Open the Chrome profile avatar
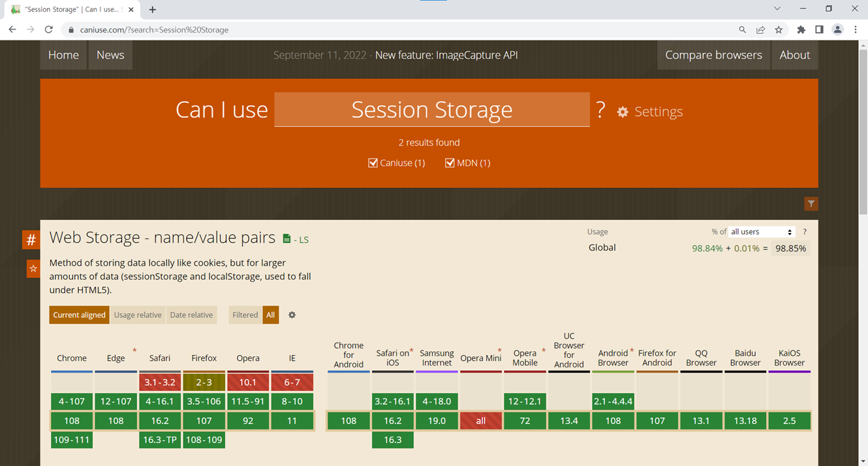 [x=838, y=29]
